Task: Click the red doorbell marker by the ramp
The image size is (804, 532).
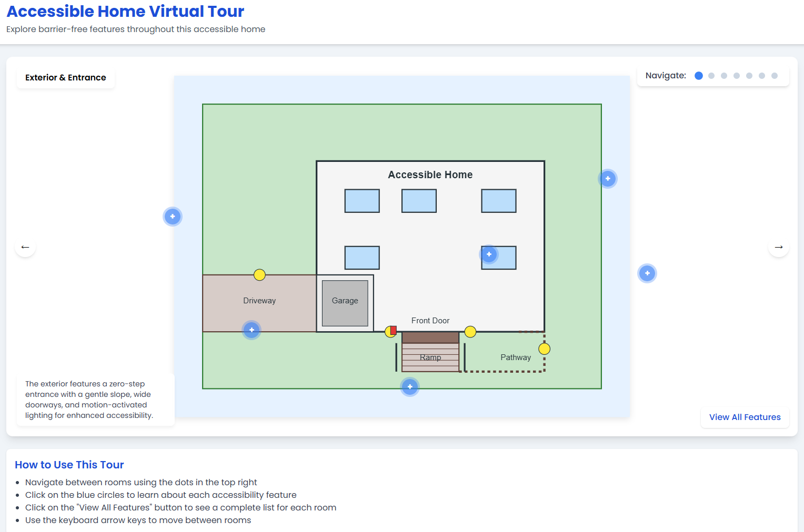Action: coord(394,330)
